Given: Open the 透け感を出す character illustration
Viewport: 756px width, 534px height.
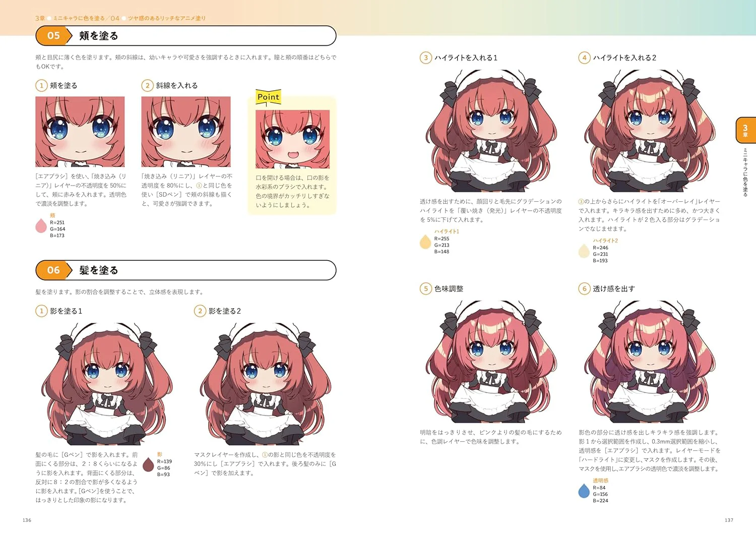Looking at the screenshot, I should coord(650,361).
